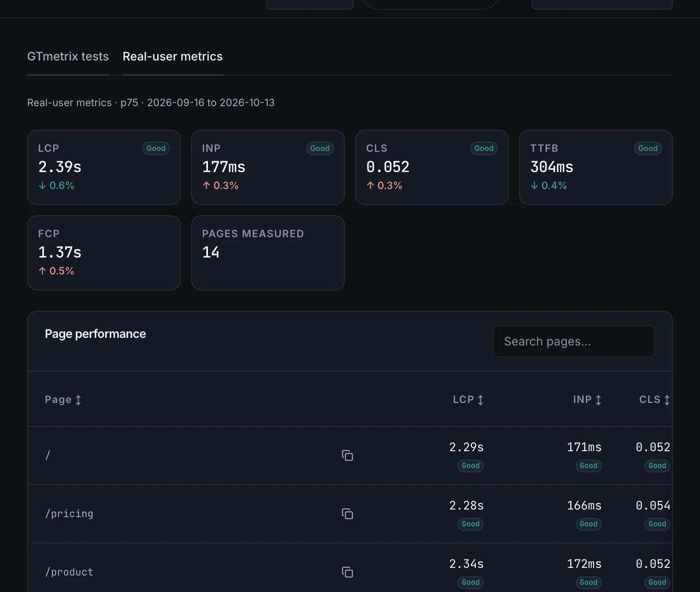Click the FCP 1.37s card
This screenshot has width=700, height=592.
pyautogui.click(x=104, y=253)
